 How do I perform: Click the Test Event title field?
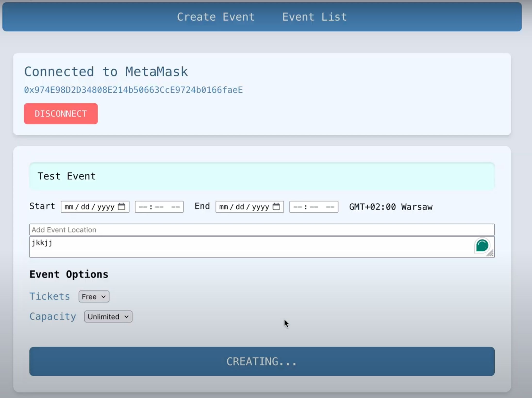pyautogui.click(x=262, y=176)
